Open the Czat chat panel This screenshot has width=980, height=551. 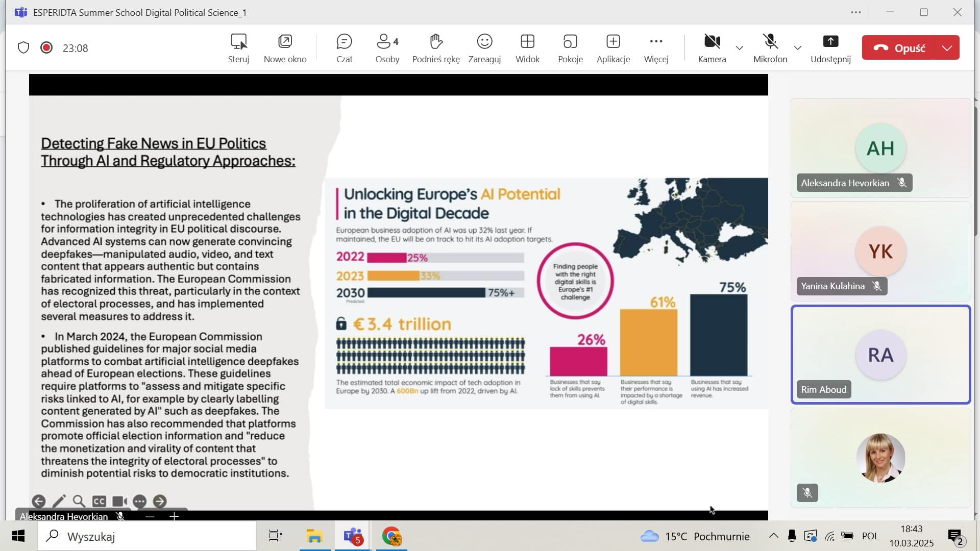coord(345,48)
